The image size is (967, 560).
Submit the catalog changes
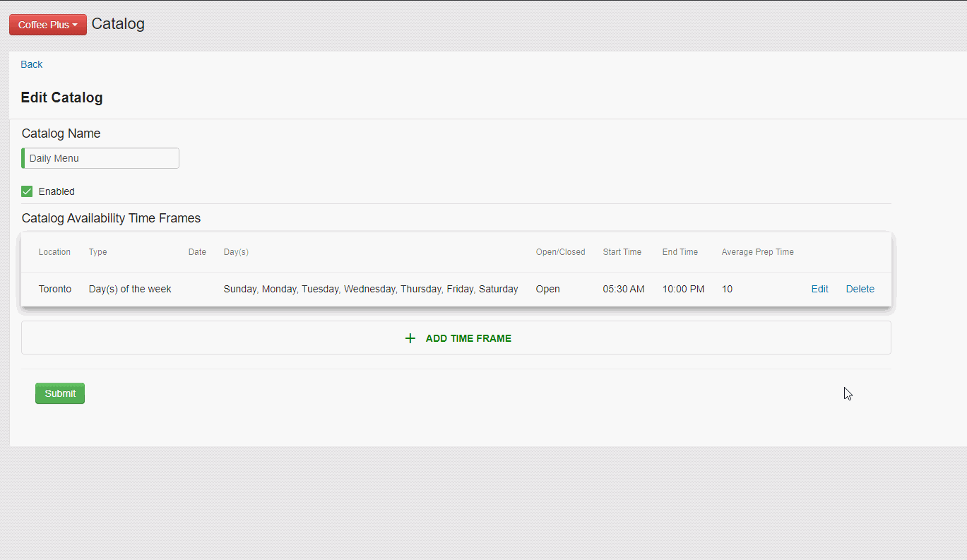pyautogui.click(x=59, y=393)
